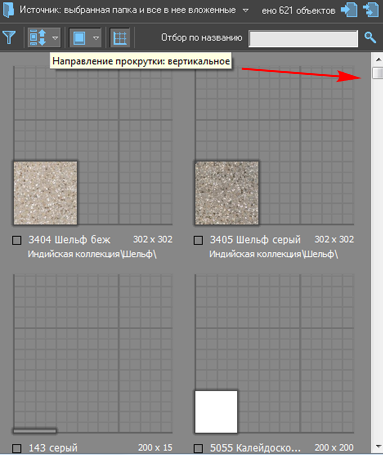Check the 3405 Шельф серый checkbox
Screen dimensions: 383x455
tap(198, 240)
